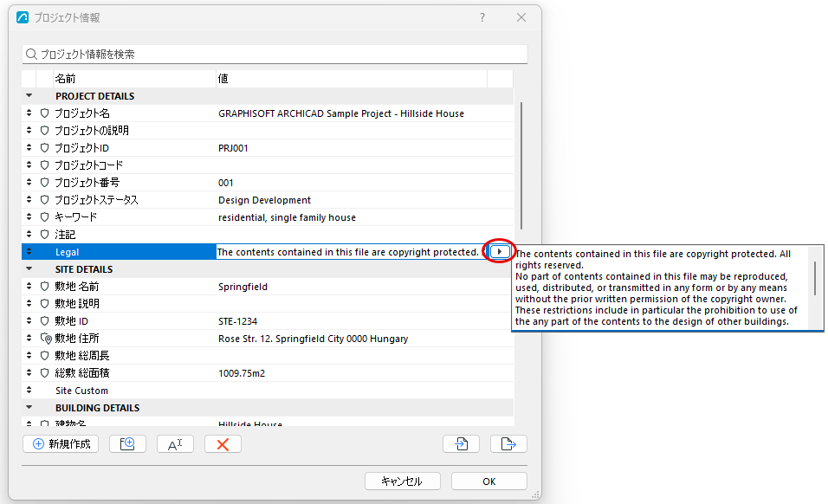828x504 pixels.
Task: Click the reorder handle of the キーワード row
Action: [29, 216]
